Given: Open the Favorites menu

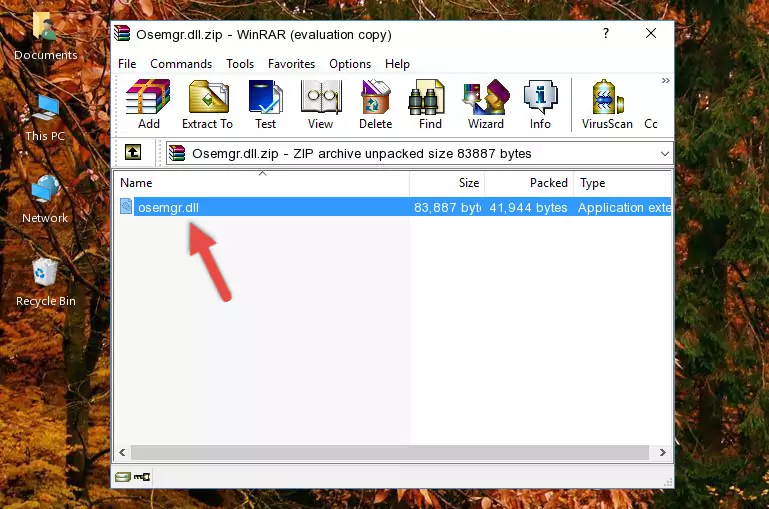Looking at the screenshot, I should [x=291, y=64].
